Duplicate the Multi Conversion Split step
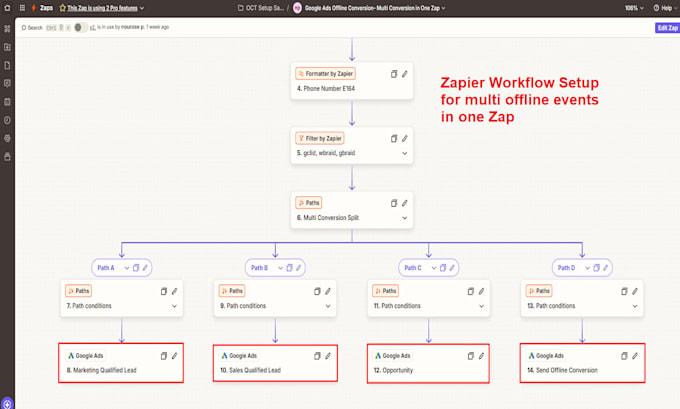This screenshot has width=680, height=409. [x=394, y=203]
